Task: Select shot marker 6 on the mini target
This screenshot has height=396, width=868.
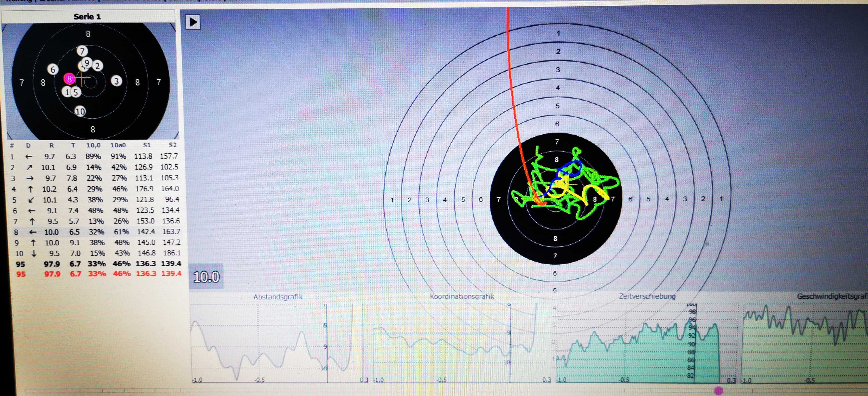Action: click(x=53, y=69)
